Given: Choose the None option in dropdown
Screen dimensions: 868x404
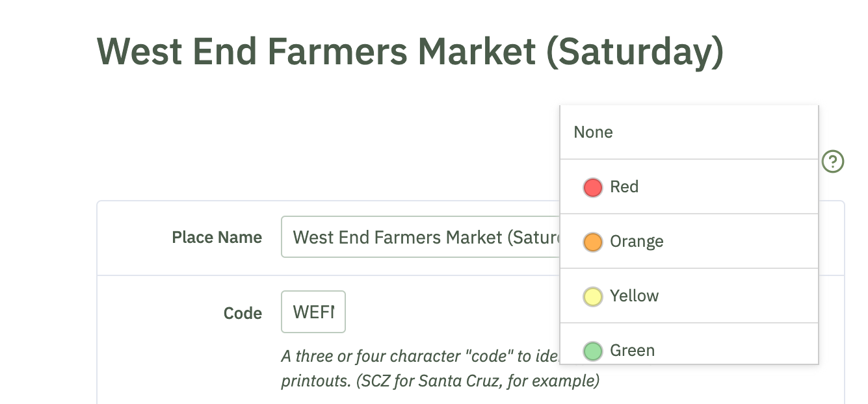Looking at the screenshot, I should point(689,133).
